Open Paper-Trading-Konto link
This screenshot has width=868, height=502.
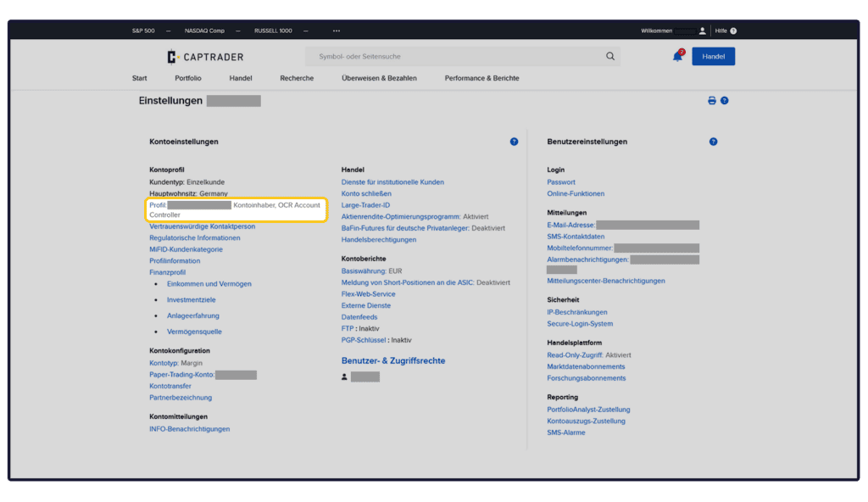[x=181, y=375]
